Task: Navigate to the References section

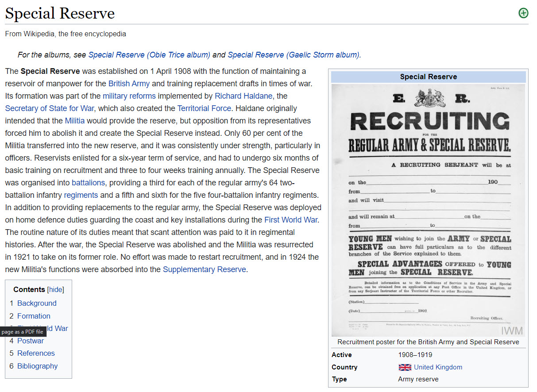Action: click(36, 353)
